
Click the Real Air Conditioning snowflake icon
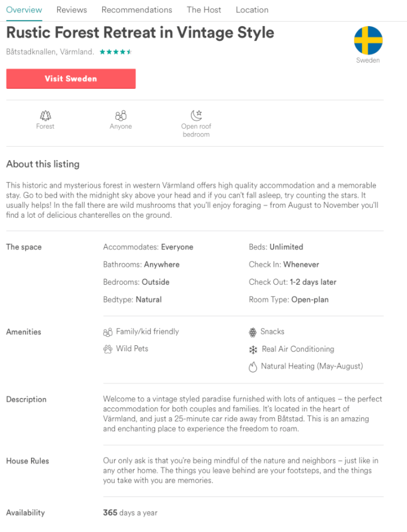pos(253,350)
